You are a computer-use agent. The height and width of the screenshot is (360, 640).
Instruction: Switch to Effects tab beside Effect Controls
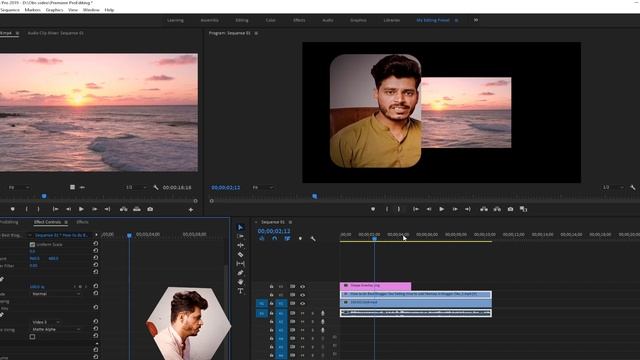[x=82, y=222]
